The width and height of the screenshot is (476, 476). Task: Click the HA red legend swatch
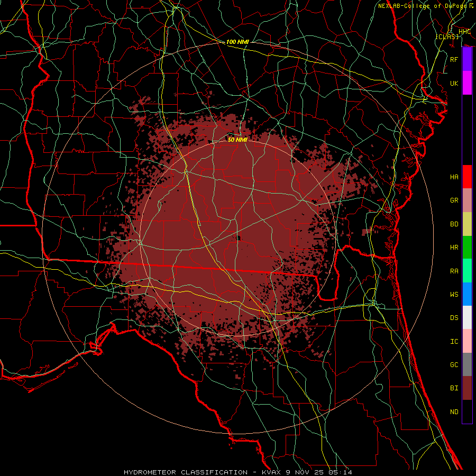pyautogui.click(x=467, y=177)
